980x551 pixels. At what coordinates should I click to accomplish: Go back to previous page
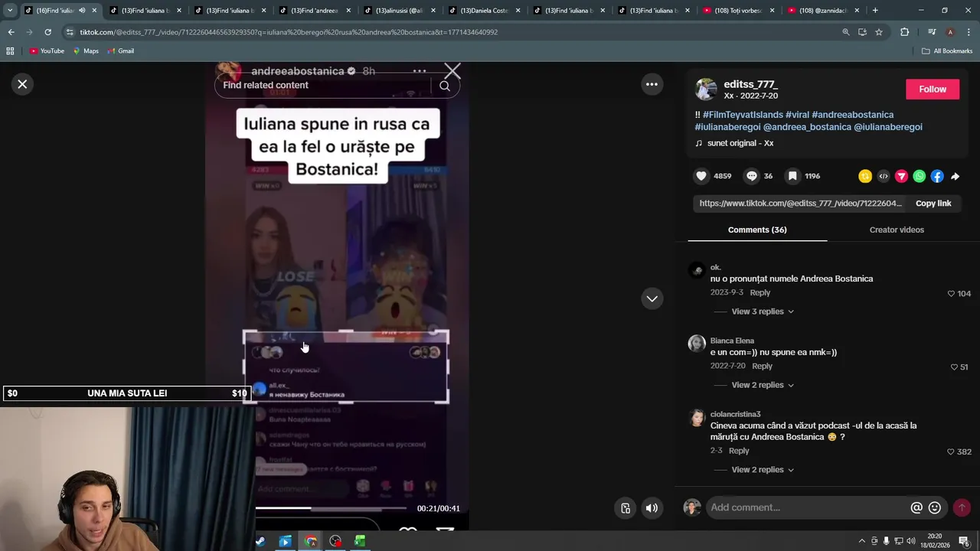point(11,32)
